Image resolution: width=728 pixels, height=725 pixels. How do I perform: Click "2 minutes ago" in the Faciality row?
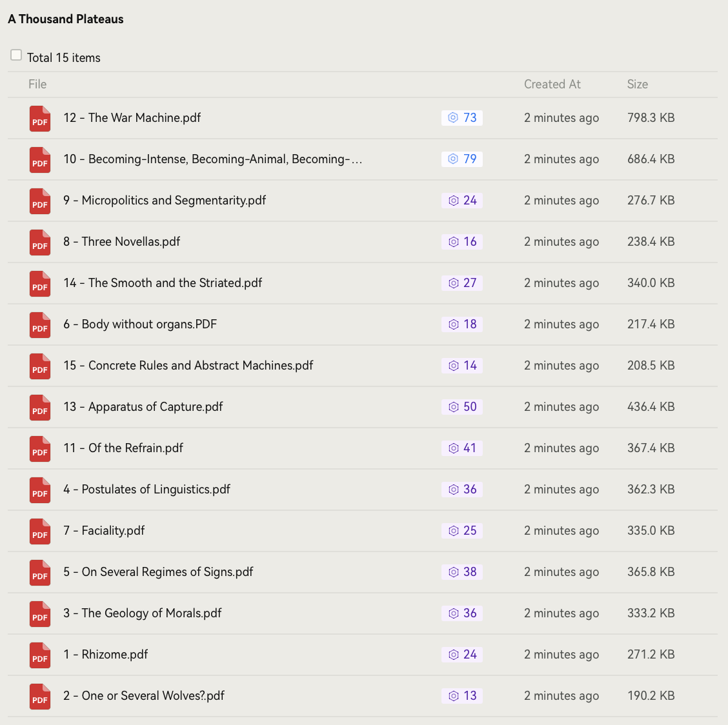tap(561, 531)
